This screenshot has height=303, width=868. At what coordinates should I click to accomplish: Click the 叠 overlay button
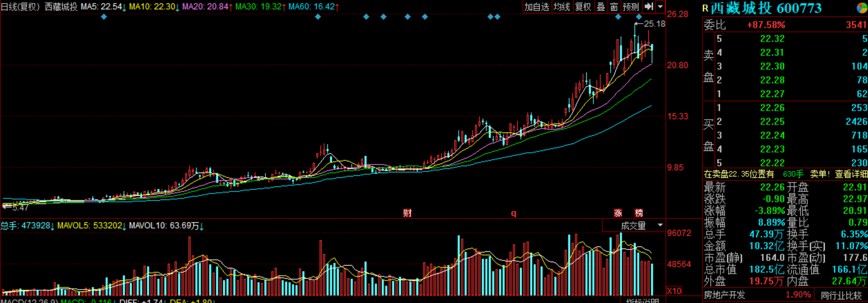tap(601, 6)
